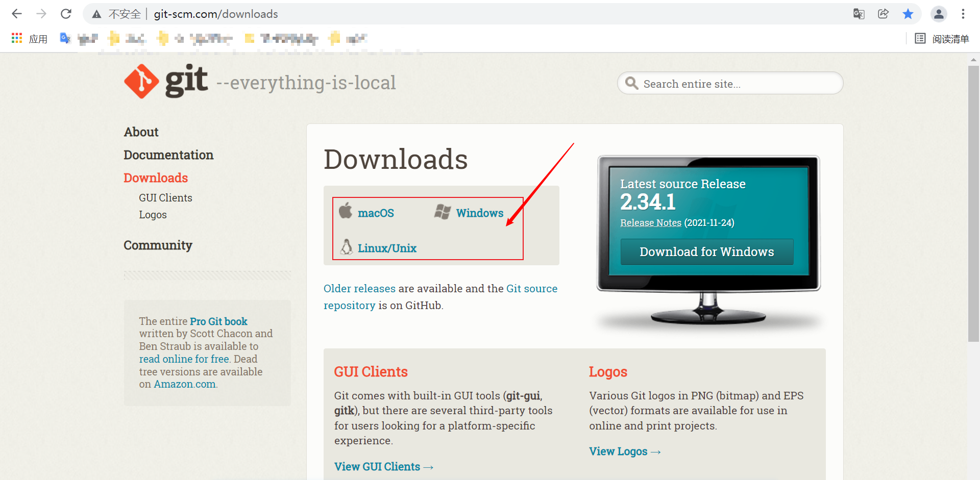This screenshot has width=980, height=480.
Task: Open the 阅读清单 reading list
Action: [x=942, y=39]
